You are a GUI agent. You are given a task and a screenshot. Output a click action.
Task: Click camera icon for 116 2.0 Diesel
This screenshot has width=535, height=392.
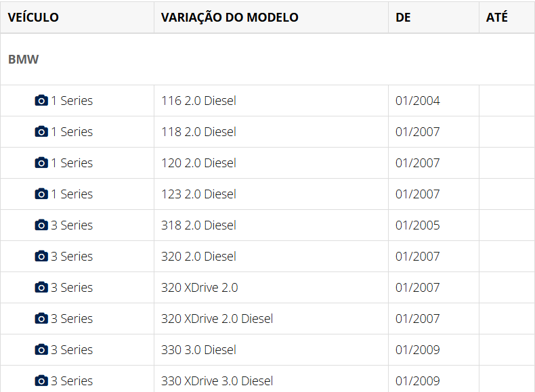(41, 101)
